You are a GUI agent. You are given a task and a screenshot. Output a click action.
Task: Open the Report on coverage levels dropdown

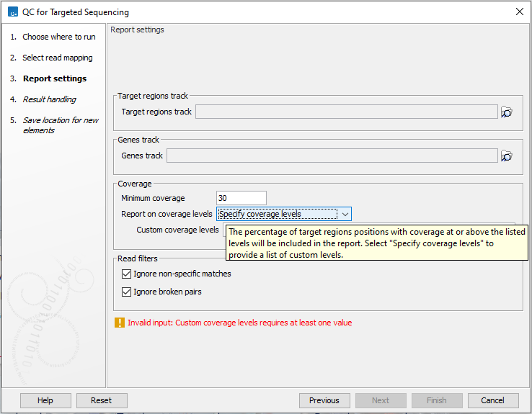tap(283, 214)
